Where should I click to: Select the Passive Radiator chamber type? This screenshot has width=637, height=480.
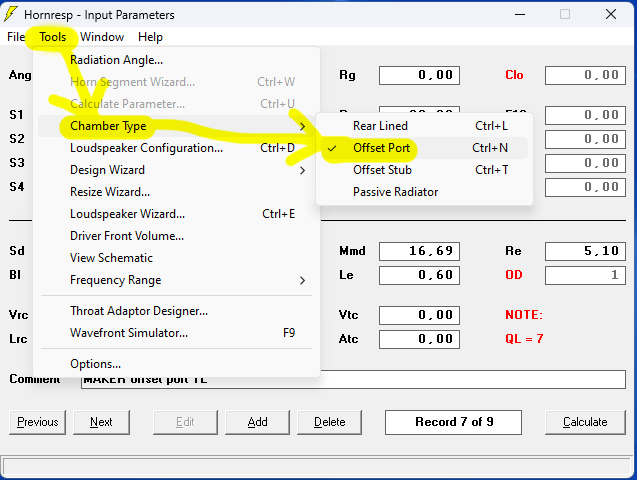tap(424, 192)
